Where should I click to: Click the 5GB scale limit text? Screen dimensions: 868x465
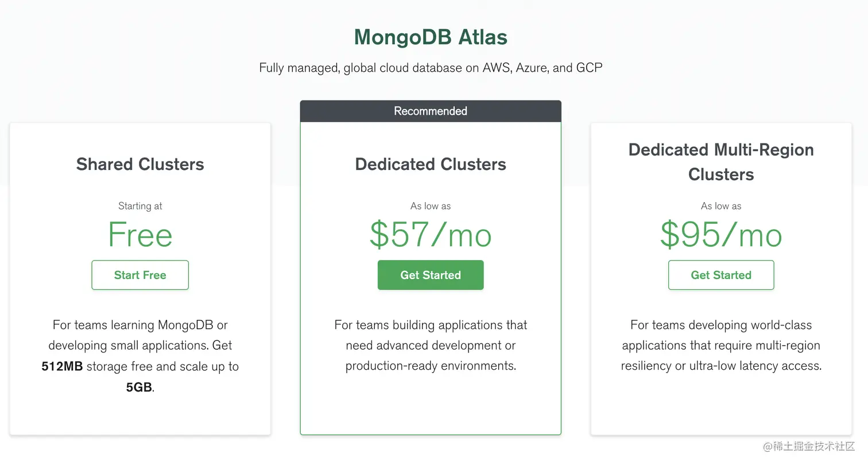[139, 387]
